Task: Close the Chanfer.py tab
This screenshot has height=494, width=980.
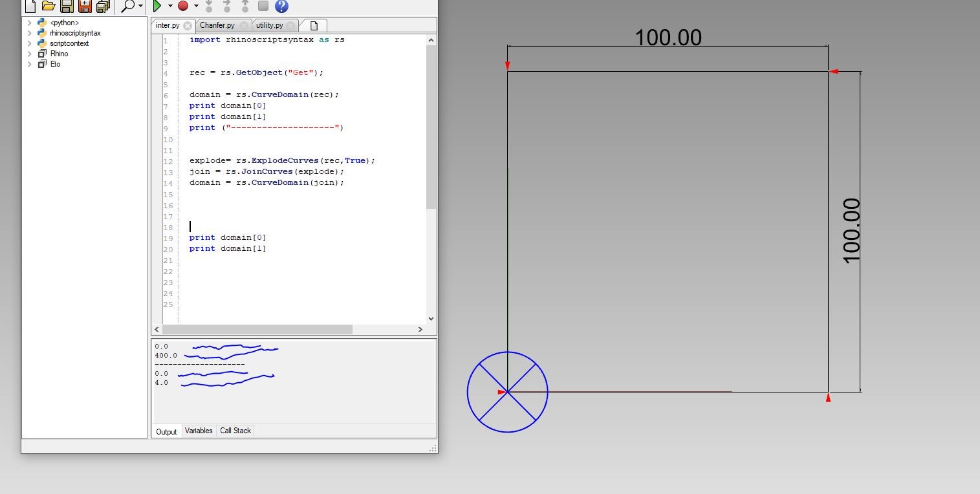Action: [x=243, y=26]
